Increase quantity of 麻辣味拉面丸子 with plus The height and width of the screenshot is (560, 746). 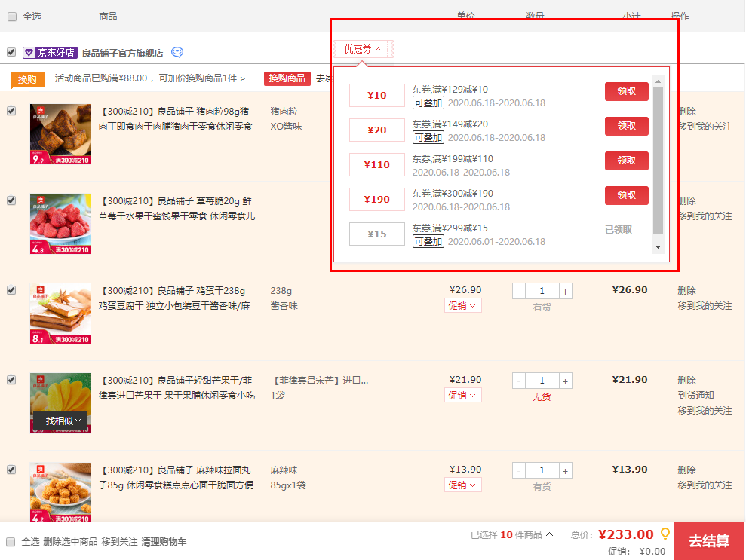point(566,470)
